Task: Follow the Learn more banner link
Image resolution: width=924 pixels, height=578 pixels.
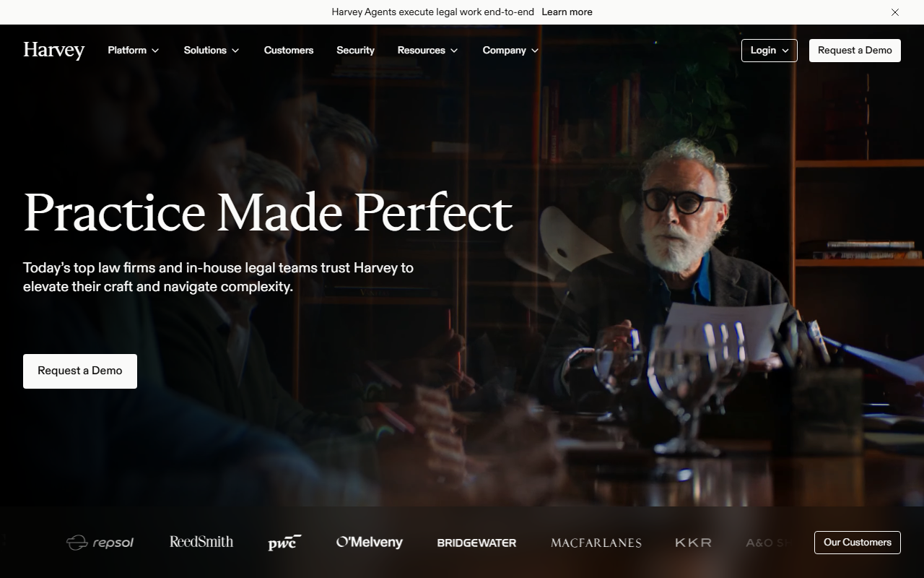Action: click(567, 12)
